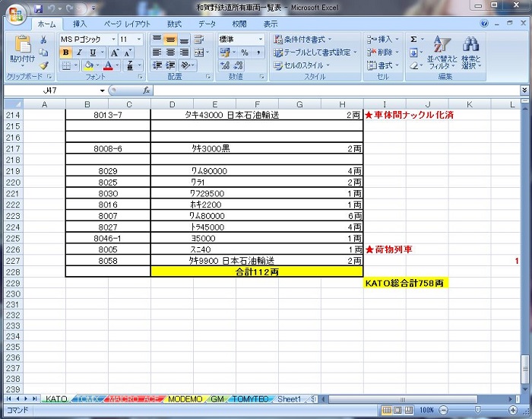
Task: Open the font name dropdown MS Pゴシック
Action: pos(114,40)
